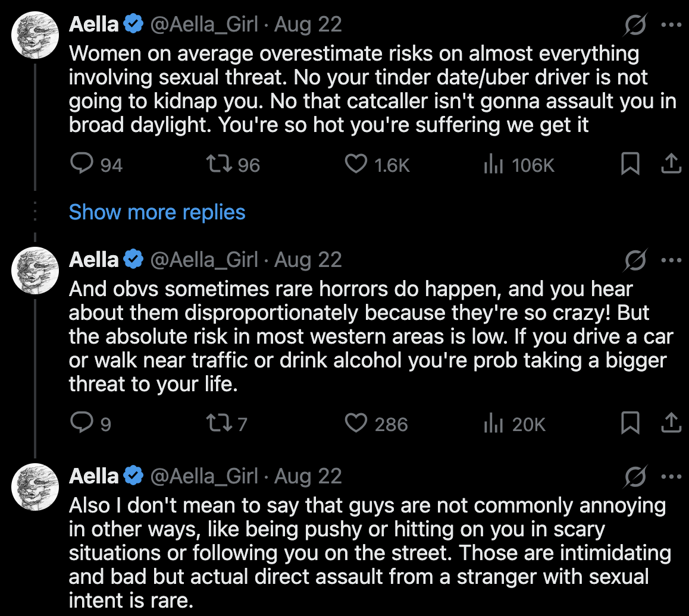Bookmark the first tweet
The height and width of the screenshot is (616, 689).
(x=630, y=164)
